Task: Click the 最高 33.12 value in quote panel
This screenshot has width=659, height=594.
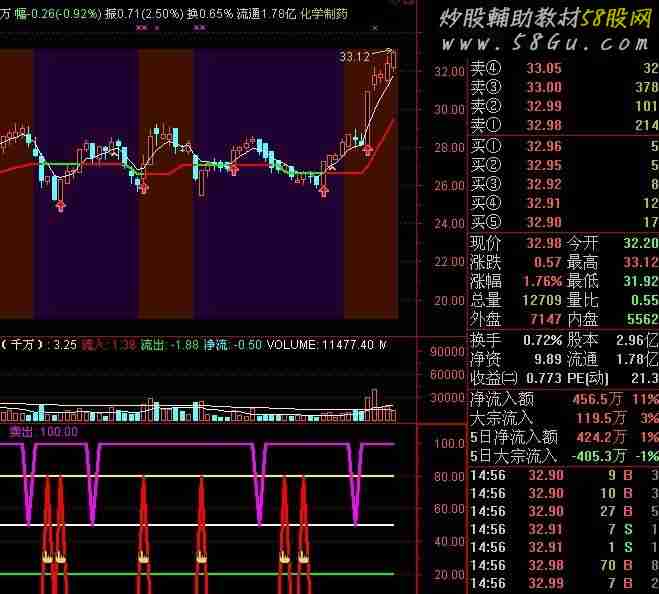Action: pyautogui.click(x=641, y=262)
